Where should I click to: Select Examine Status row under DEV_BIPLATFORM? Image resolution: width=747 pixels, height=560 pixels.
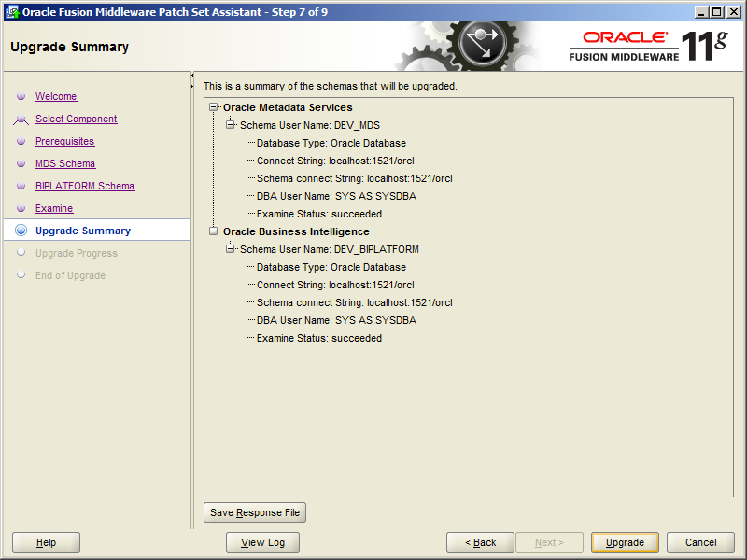(x=319, y=338)
